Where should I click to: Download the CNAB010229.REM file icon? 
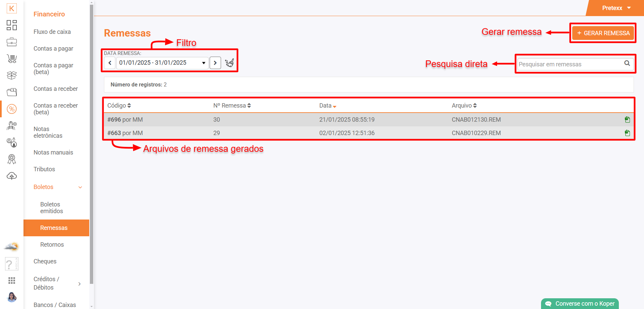point(627,133)
